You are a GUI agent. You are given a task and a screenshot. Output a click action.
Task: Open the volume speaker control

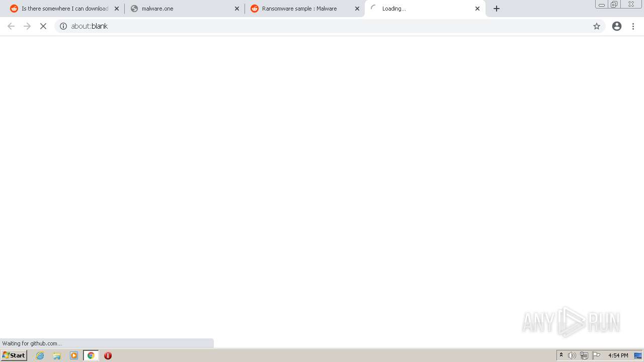pos(572,355)
